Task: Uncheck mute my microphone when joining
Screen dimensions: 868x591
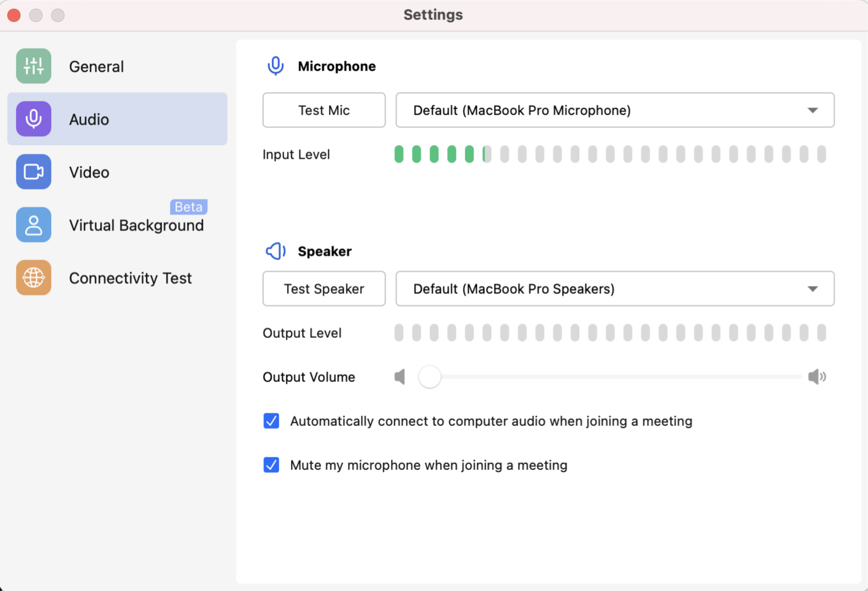Action: (x=271, y=465)
